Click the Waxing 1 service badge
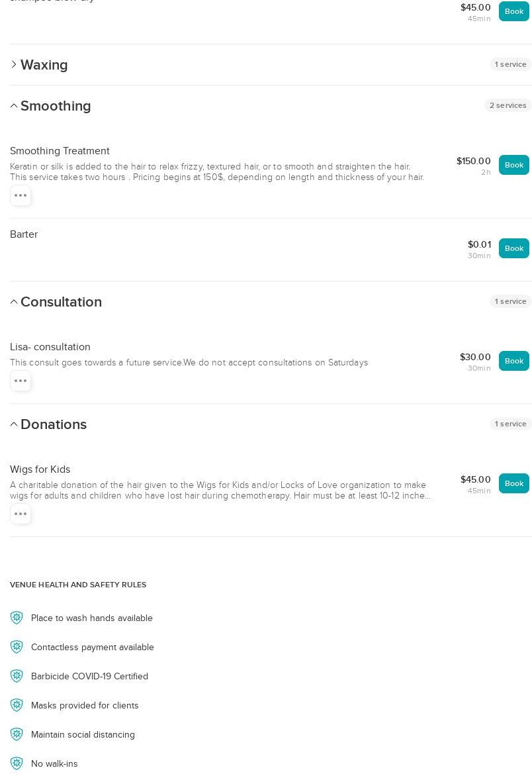 pos(510,64)
